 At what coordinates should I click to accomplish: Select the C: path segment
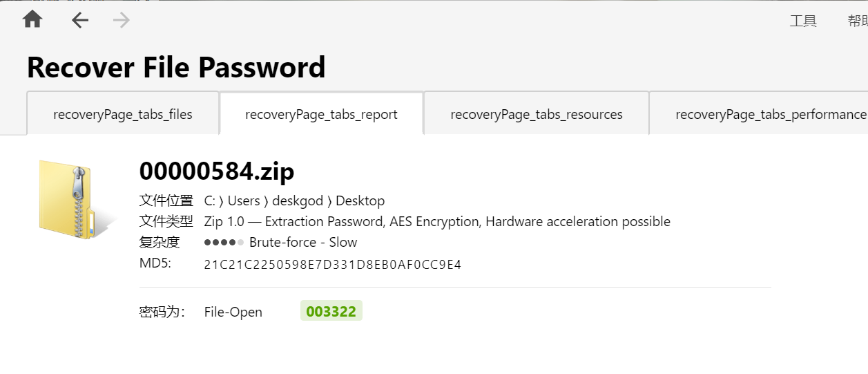(209, 201)
